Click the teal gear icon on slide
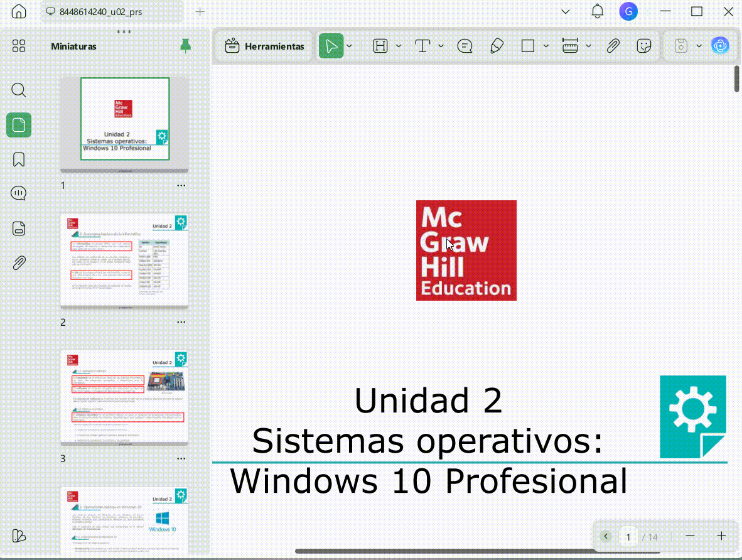The image size is (742, 560). (693, 417)
